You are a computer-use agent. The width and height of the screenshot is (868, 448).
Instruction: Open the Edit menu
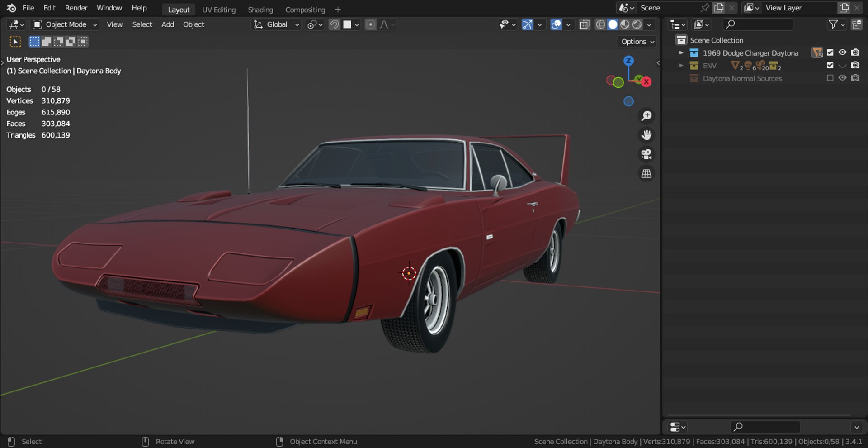point(49,8)
